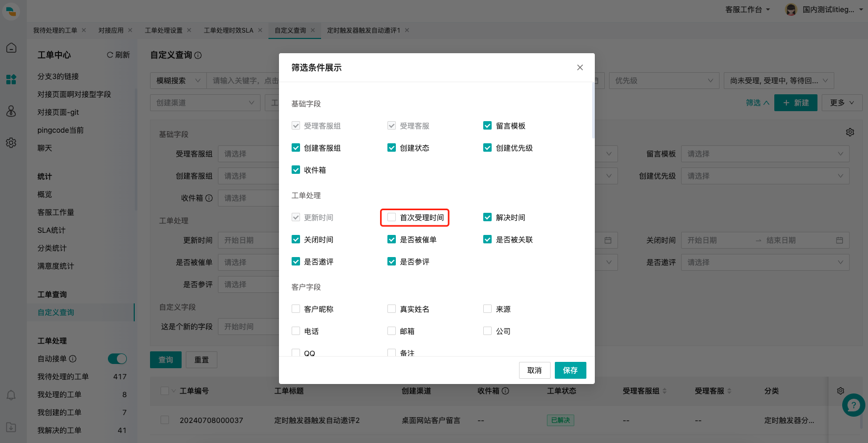The height and width of the screenshot is (443, 868).
Task: Switch to 工单处理时效SLA tab
Action: point(228,30)
